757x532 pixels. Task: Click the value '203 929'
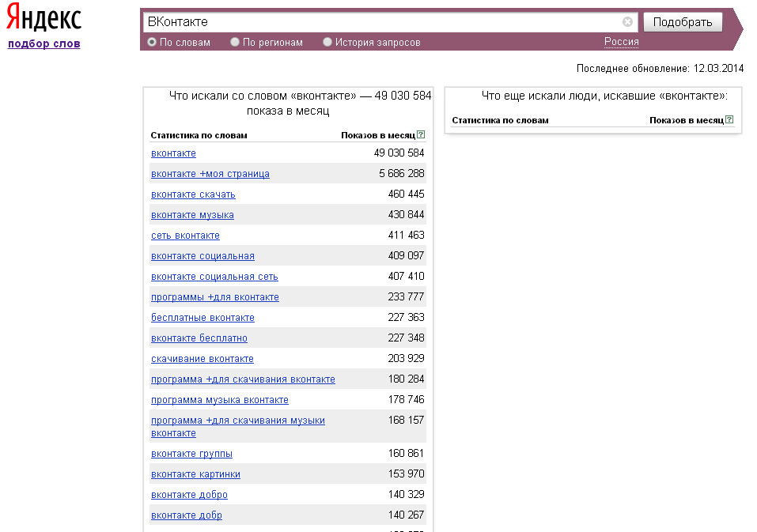406,358
